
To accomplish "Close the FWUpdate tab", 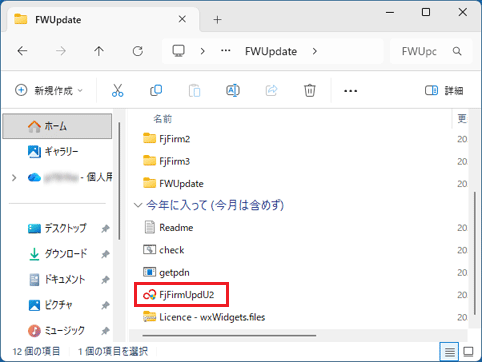I will [x=182, y=19].
